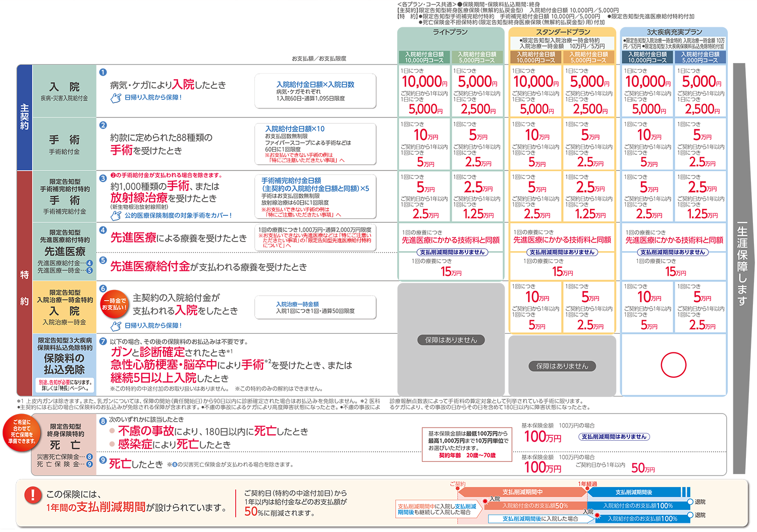Select the 3大疾病充実プラン header
Viewport: 757px width, 532px height.
674,32
